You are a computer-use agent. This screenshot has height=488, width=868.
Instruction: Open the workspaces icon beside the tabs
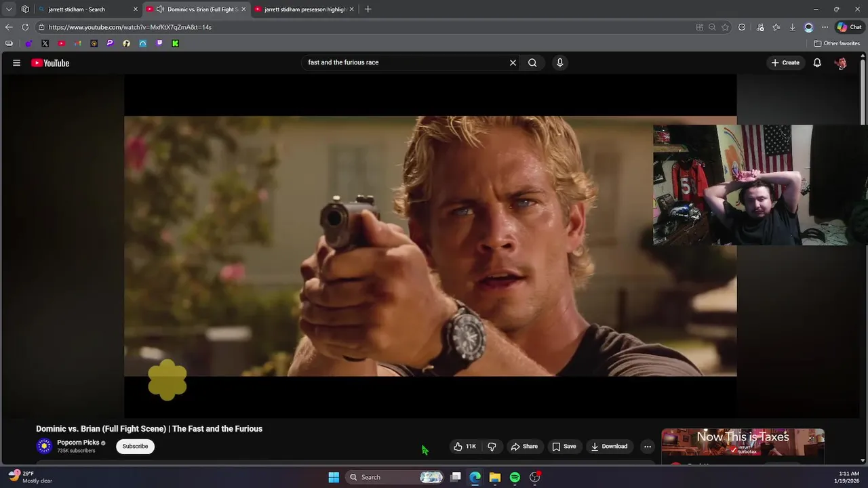[25, 9]
